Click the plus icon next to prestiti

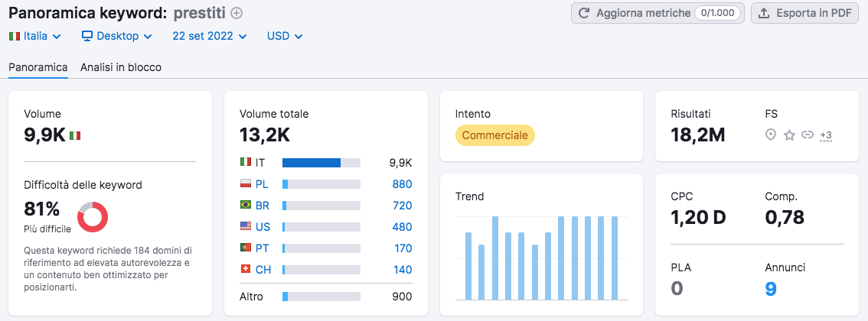tap(237, 13)
